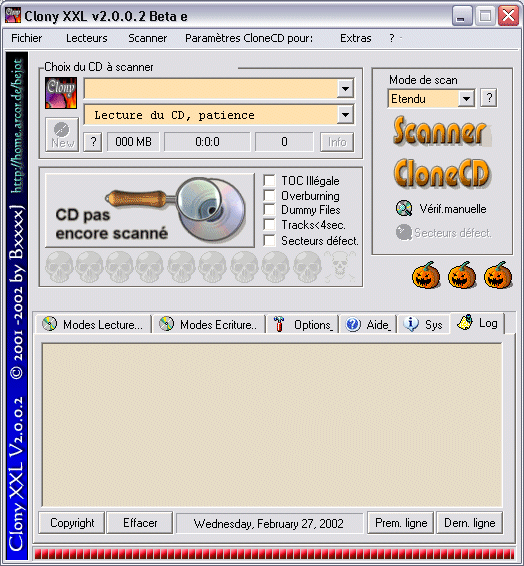Click the CD icon on Modes Ecriture tab
Viewport: 524px width, 566px height.
pos(166,324)
